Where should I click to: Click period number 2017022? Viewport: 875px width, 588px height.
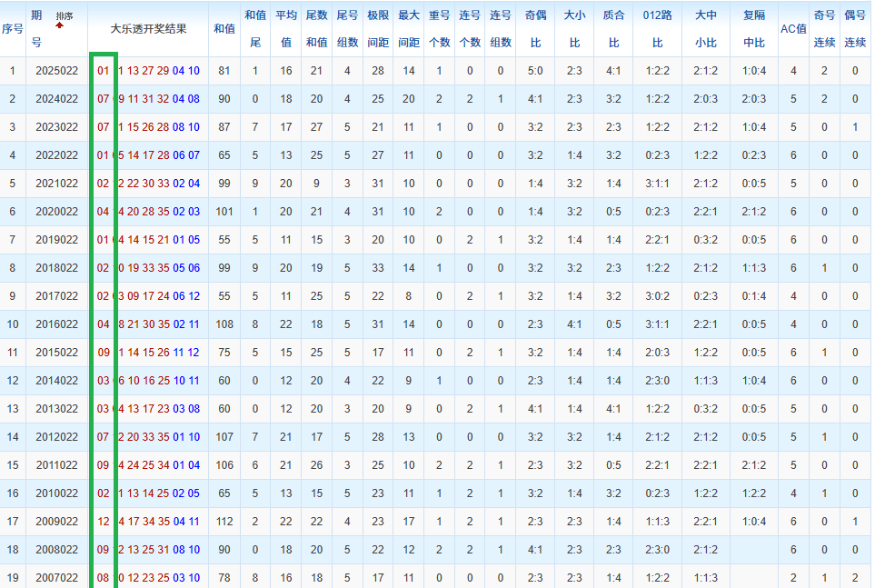[x=57, y=296]
